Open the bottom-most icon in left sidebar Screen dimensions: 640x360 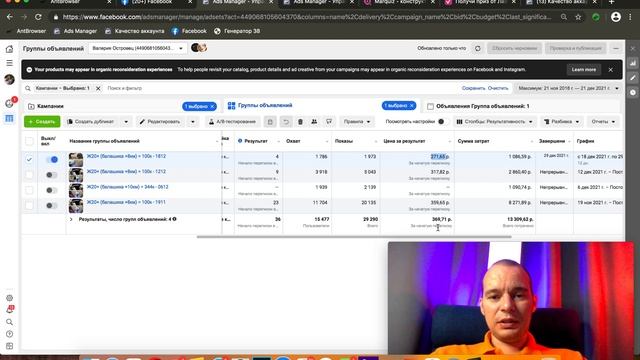pos(9,346)
